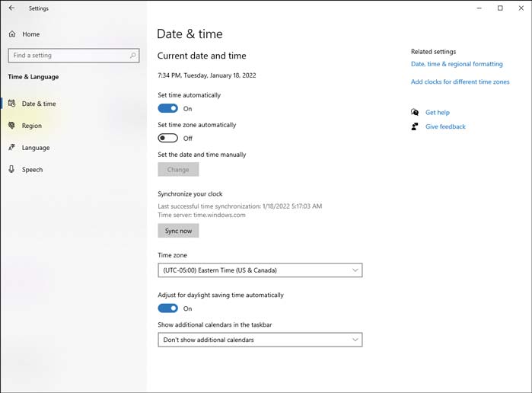Open the Time zone dropdown
The height and width of the screenshot is (393, 532).
point(260,270)
